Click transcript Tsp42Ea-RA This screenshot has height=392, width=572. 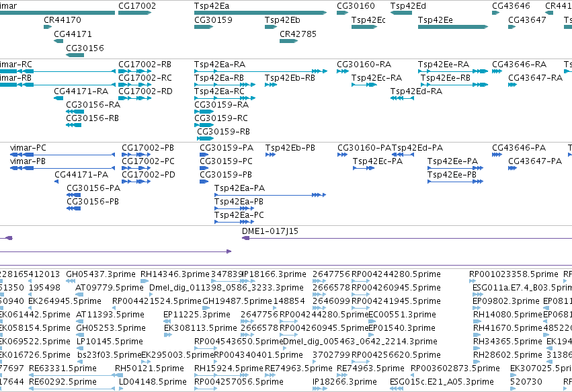[x=220, y=65]
